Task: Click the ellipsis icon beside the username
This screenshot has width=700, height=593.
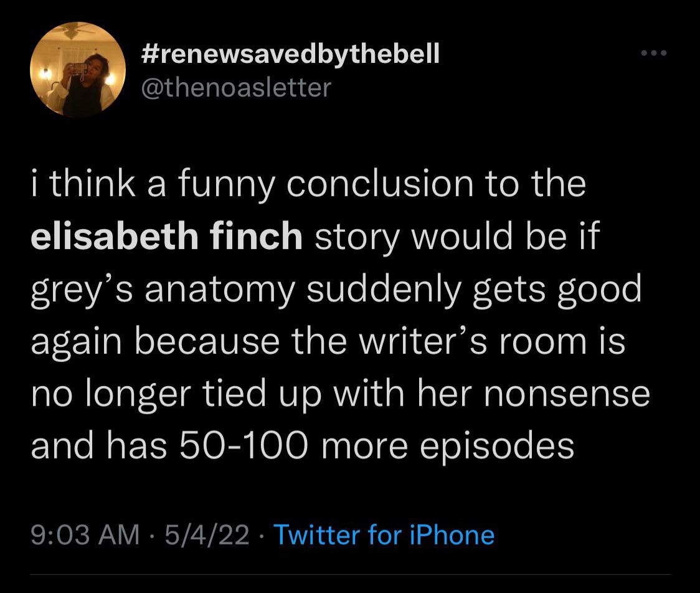Action: coord(655,53)
